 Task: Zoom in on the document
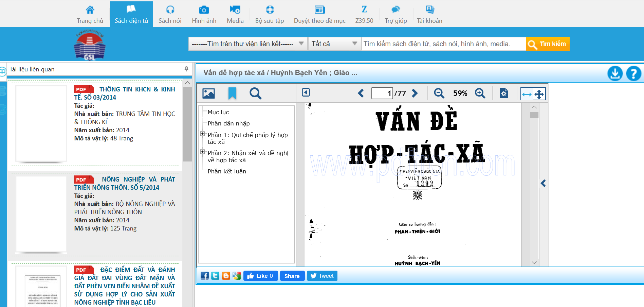[x=480, y=93]
